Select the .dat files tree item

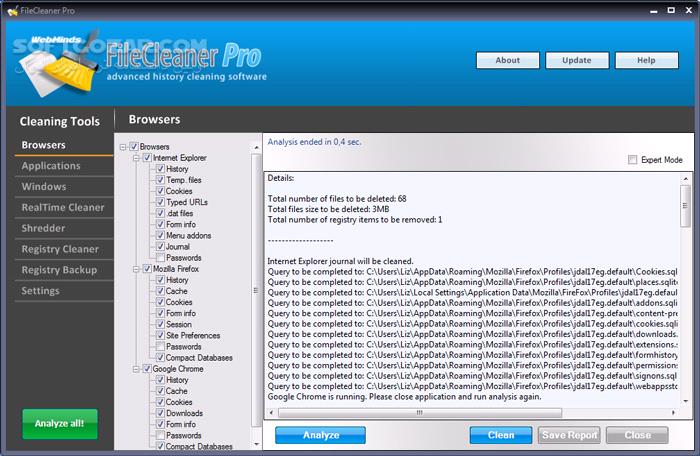click(x=180, y=213)
